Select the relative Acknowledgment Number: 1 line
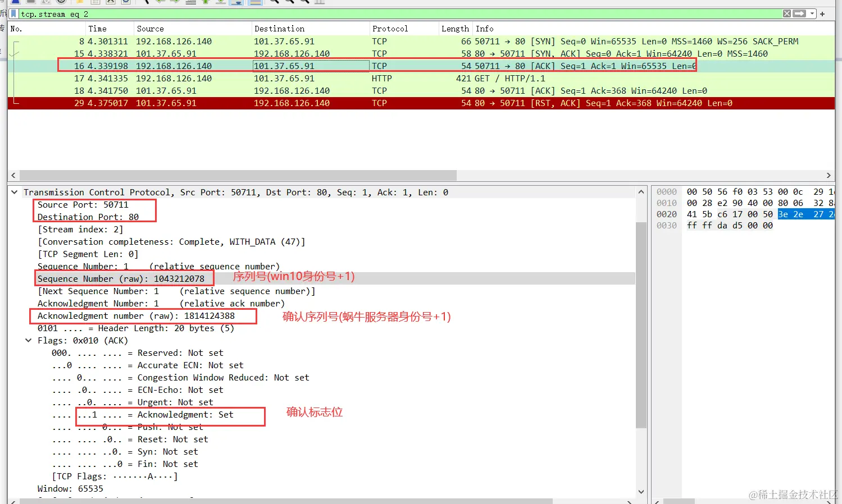The image size is (842, 504). 161,304
